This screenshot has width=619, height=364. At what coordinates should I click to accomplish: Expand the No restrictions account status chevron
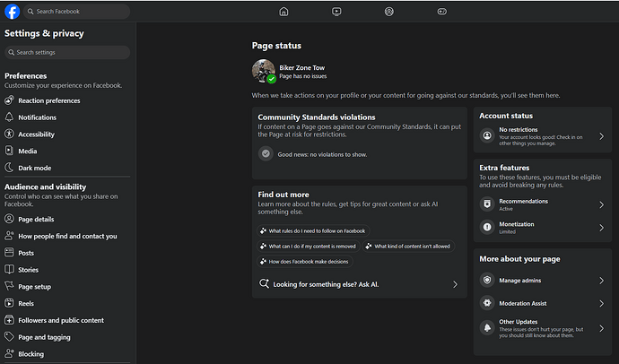point(602,136)
